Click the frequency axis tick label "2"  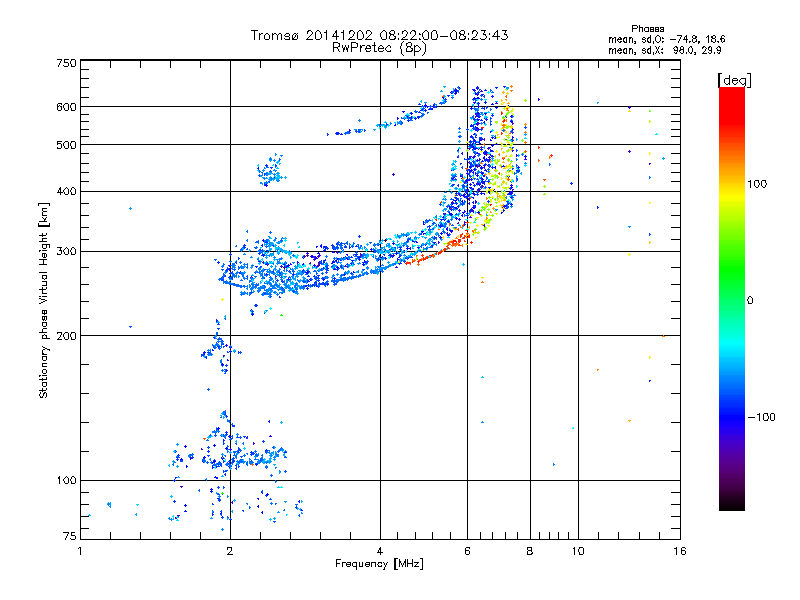pos(230,551)
